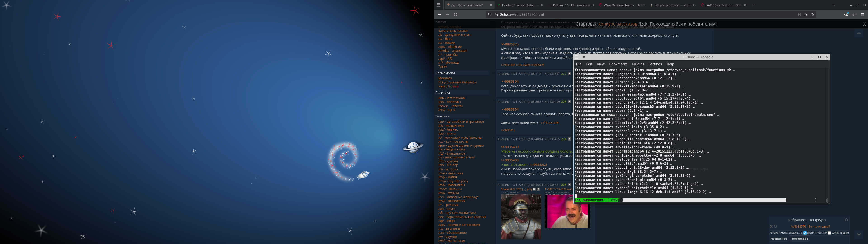Uncheck auto-follow 'своими постами' checkbox
The image size is (868, 244).
pos(805,233)
